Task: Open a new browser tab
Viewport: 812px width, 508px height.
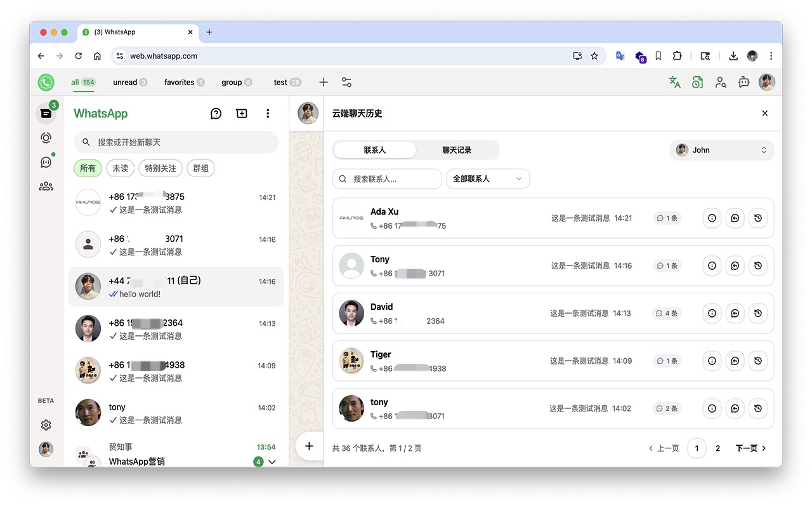Action: pyautogui.click(x=209, y=32)
